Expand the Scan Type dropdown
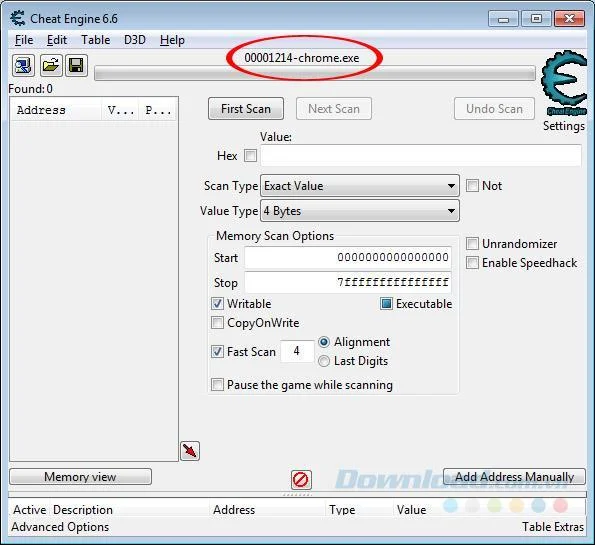This screenshot has width=595, height=545. tap(359, 186)
